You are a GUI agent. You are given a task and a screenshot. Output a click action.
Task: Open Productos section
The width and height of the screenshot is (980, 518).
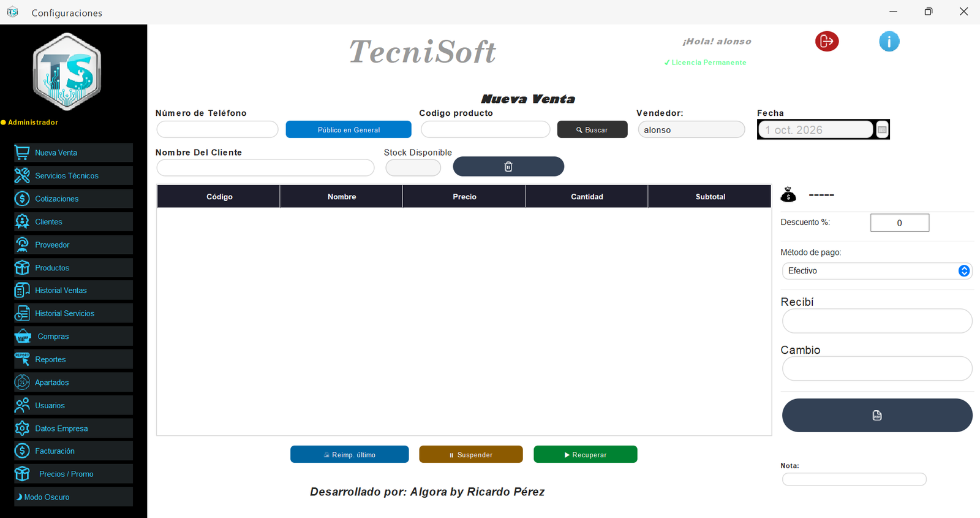click(73, 267)
